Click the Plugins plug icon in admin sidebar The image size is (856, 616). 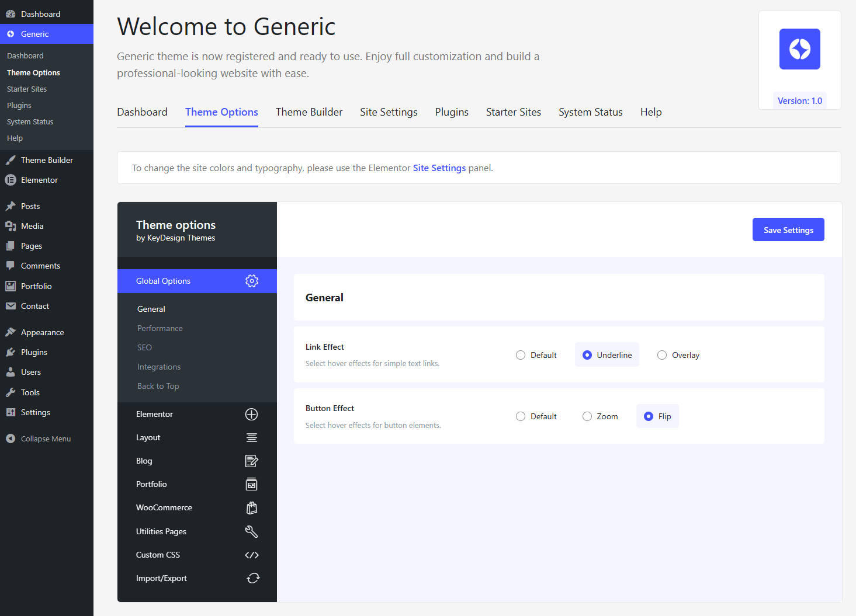(x=11, y=352)
